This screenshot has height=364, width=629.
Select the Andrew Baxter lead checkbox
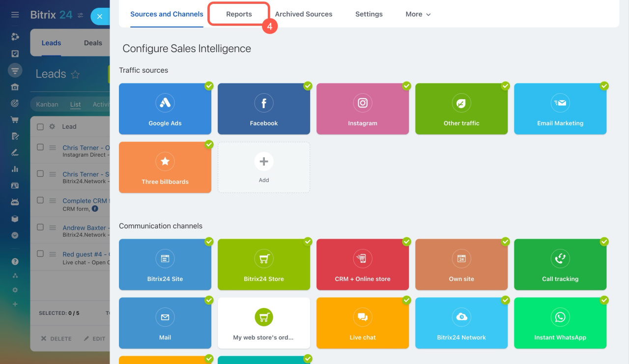point(40,227)
